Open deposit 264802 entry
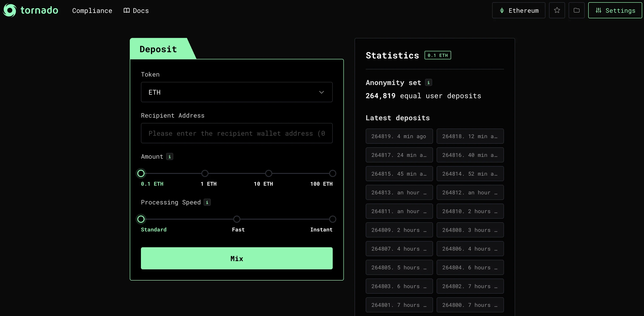644x316 pixels. click(470, 286)
